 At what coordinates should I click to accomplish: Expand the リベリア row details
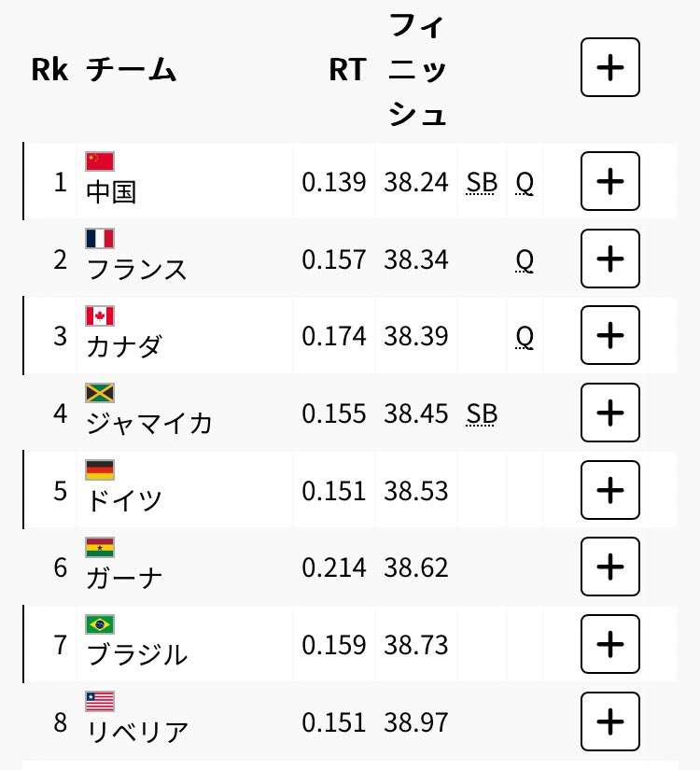pos(610,721)
